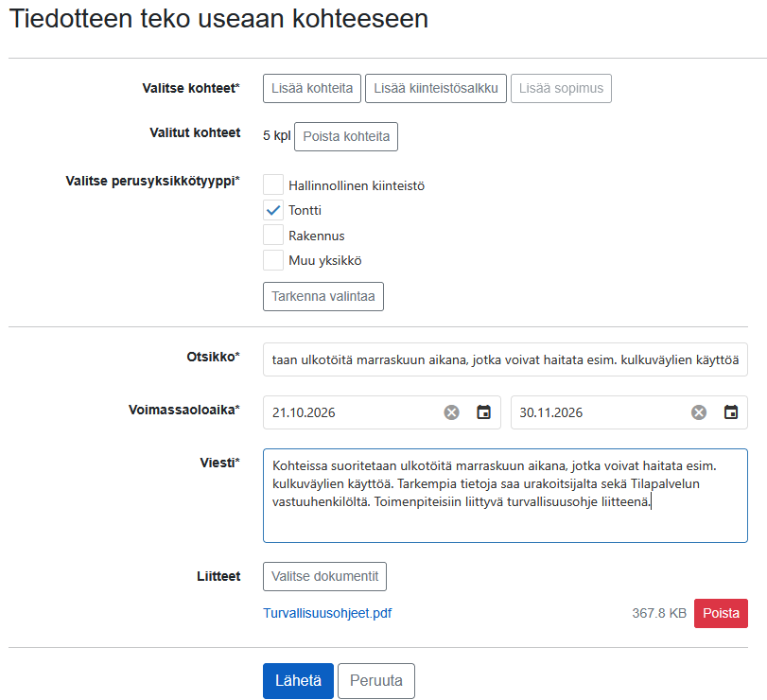This screenshot has height=700, width=767.
Task: Clear the end date 30.11.2026
Action: pos(699,412)
